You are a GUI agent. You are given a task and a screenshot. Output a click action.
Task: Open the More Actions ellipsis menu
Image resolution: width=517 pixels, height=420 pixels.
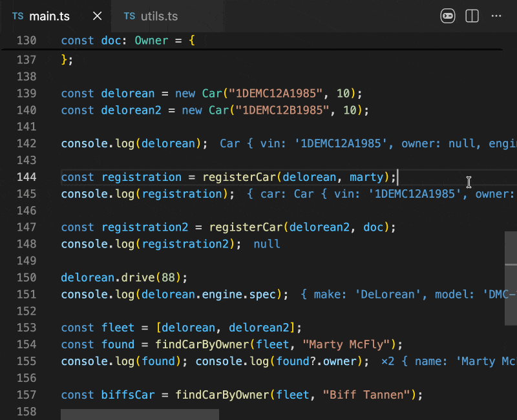(x=496, y=16)
